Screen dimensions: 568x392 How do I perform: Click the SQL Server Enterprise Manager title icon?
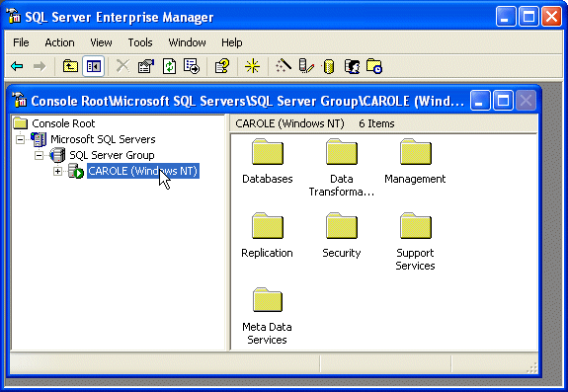(x=14, y=16)
